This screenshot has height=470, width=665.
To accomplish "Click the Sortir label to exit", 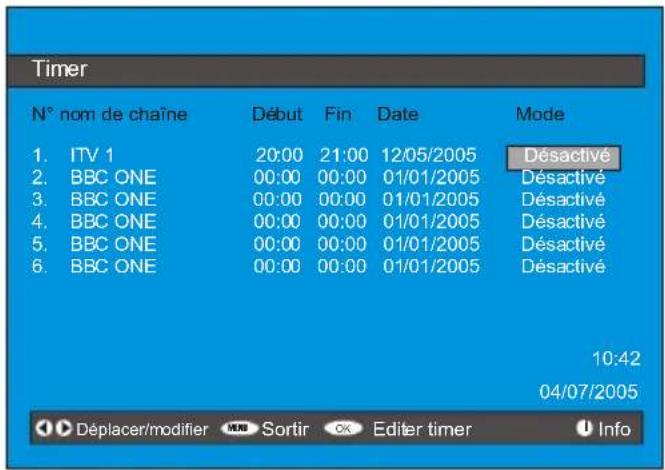I will click(285, 430).
